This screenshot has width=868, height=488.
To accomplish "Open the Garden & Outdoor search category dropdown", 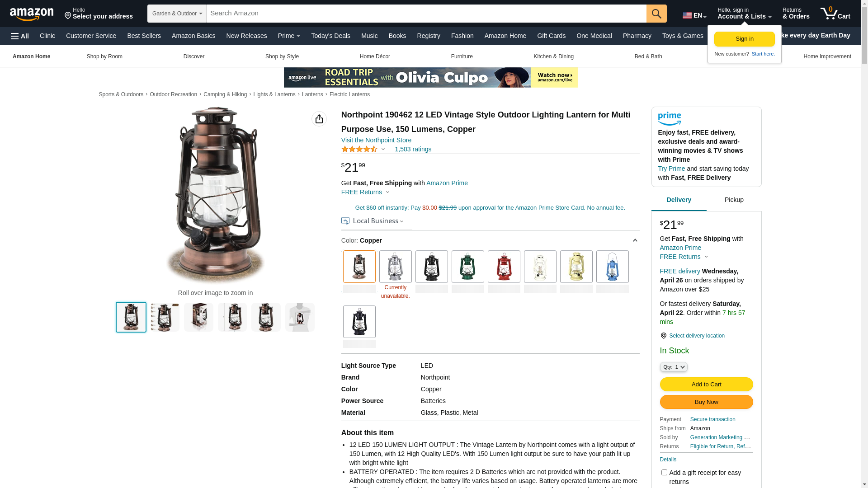I will coord(177,14).
